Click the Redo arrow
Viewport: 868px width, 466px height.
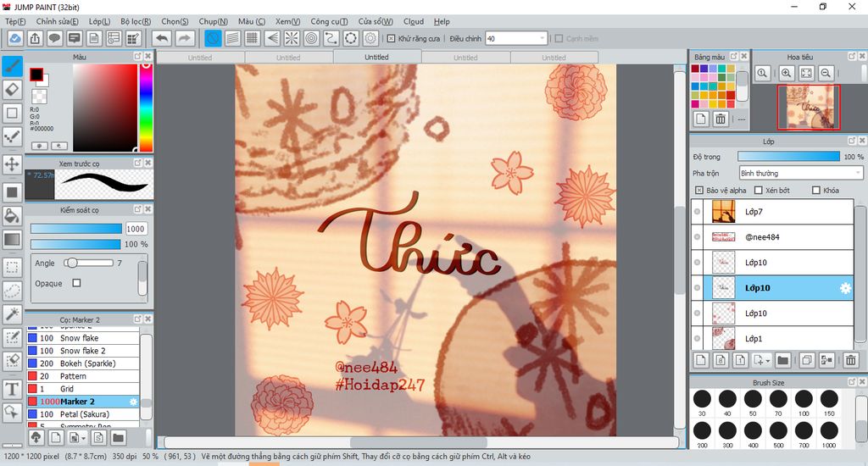click(x=185, y=38)
